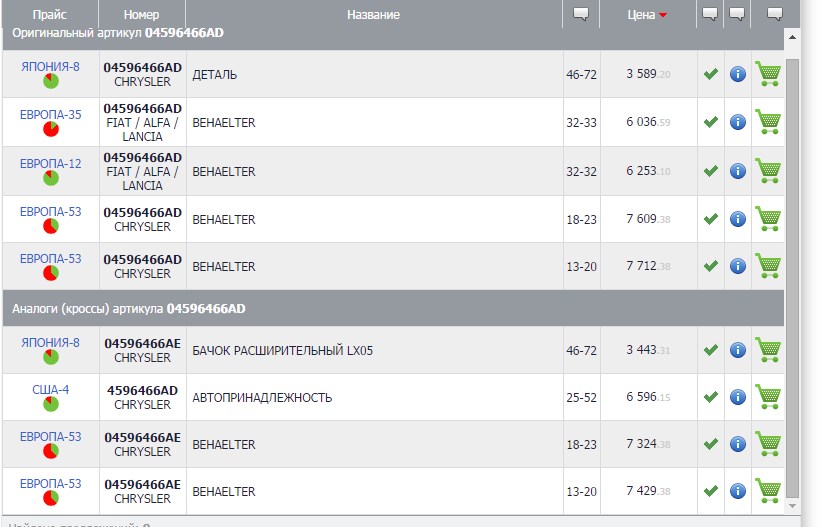
Task: Open ЕВРОПА-12 price list link
Action: [x=50, y=163]
